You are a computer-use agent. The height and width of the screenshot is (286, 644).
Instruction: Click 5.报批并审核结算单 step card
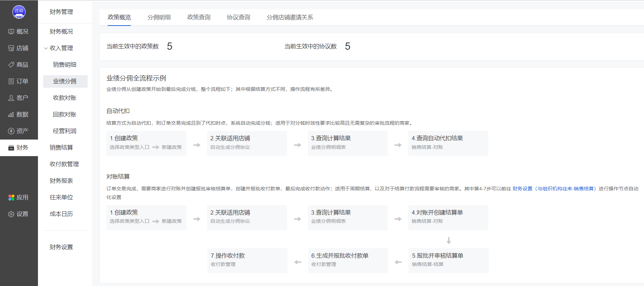[x=448, y=260]
